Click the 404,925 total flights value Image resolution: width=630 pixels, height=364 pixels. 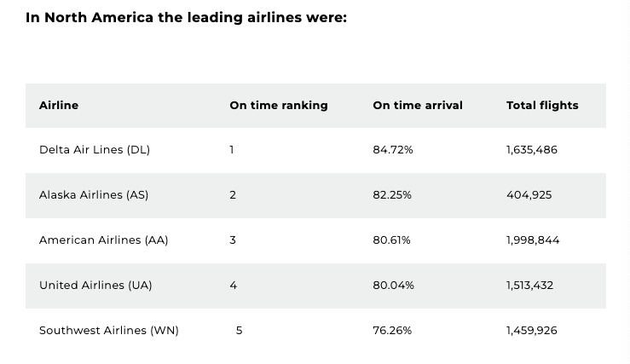click(x=529, y=195)
